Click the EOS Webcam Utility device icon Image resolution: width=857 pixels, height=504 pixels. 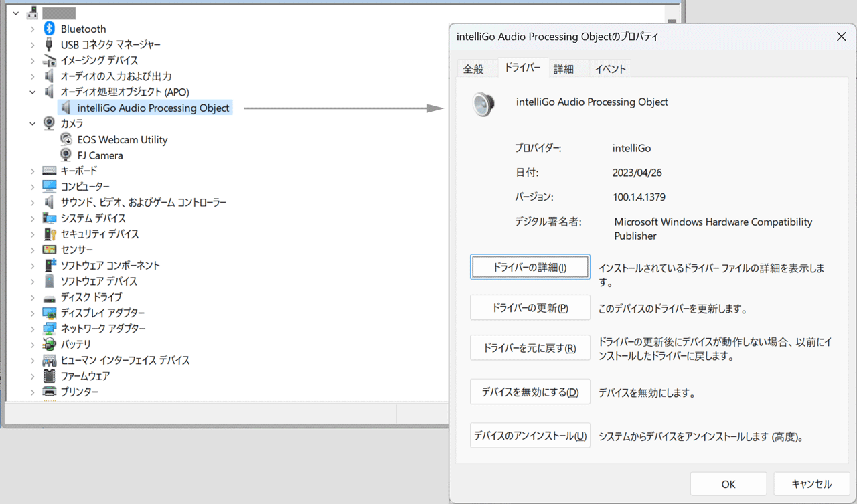(x=66, y=139)
